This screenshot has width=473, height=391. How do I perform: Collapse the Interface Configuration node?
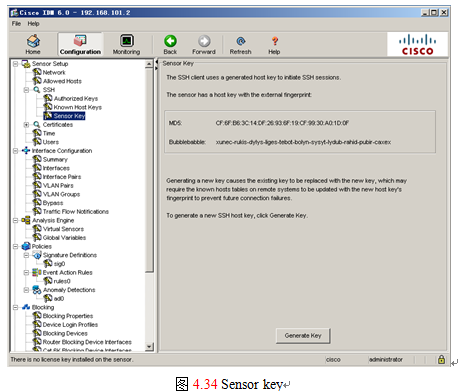[x=15, y=151]
